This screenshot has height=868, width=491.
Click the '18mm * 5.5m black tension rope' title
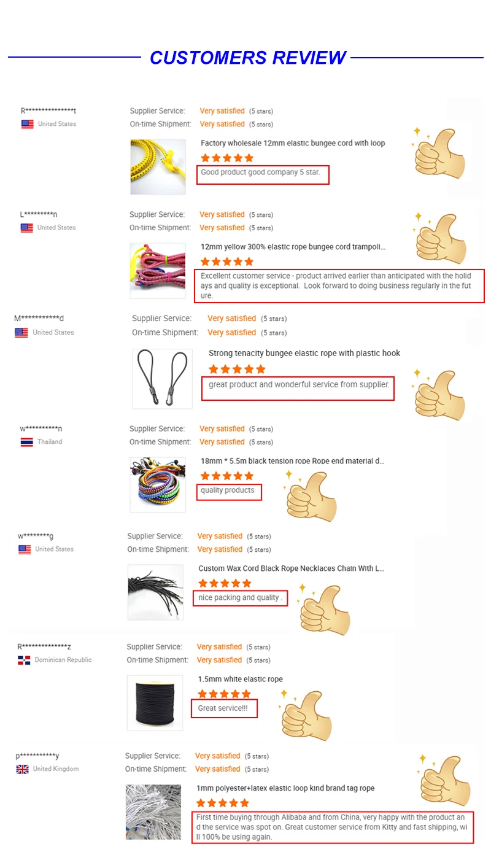click(x=293, y=461)
